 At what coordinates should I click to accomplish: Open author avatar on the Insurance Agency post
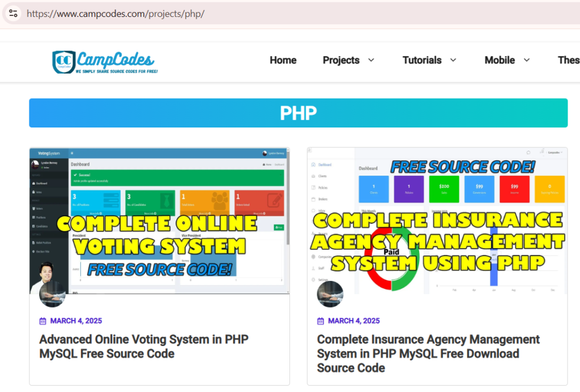[330, 293]
